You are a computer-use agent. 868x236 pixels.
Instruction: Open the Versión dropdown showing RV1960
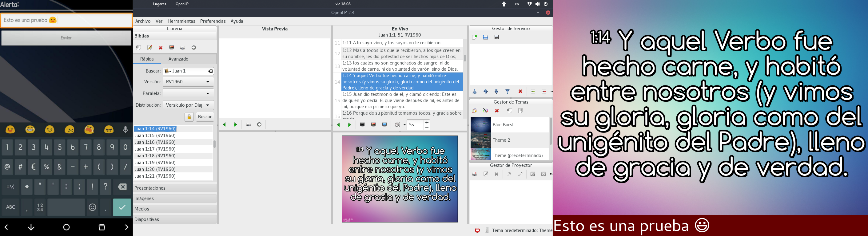[x=188, y=82]
